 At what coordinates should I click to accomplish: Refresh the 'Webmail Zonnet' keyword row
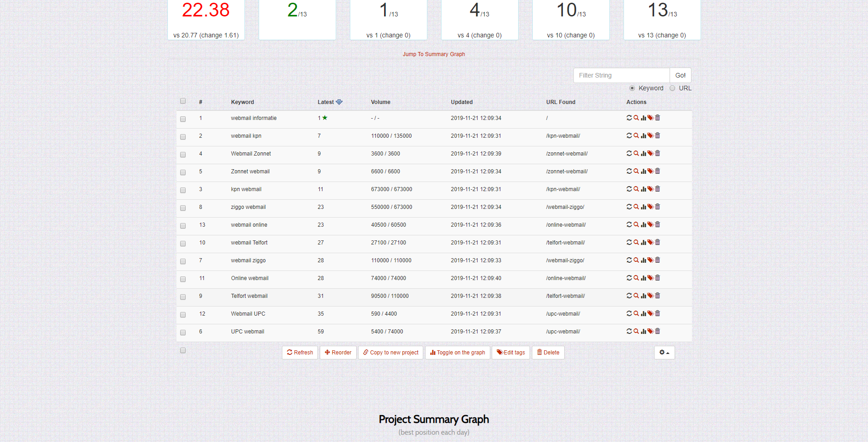(629, 153)
